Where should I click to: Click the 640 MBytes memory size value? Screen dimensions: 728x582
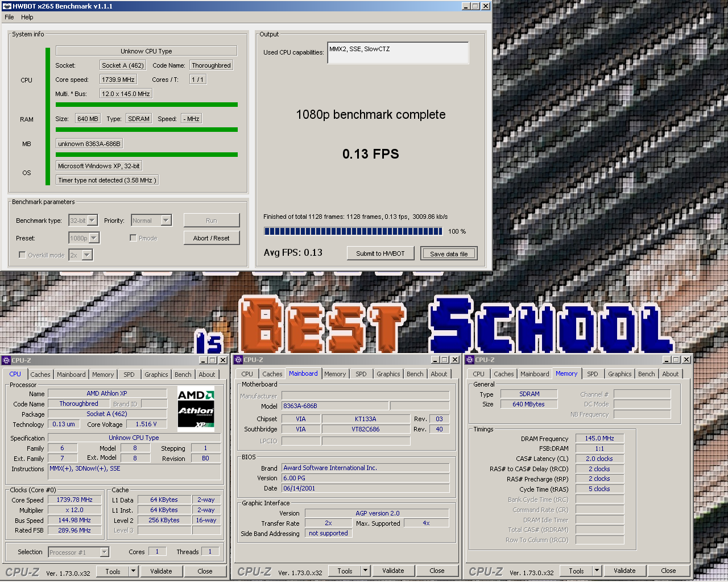(528, 404)
